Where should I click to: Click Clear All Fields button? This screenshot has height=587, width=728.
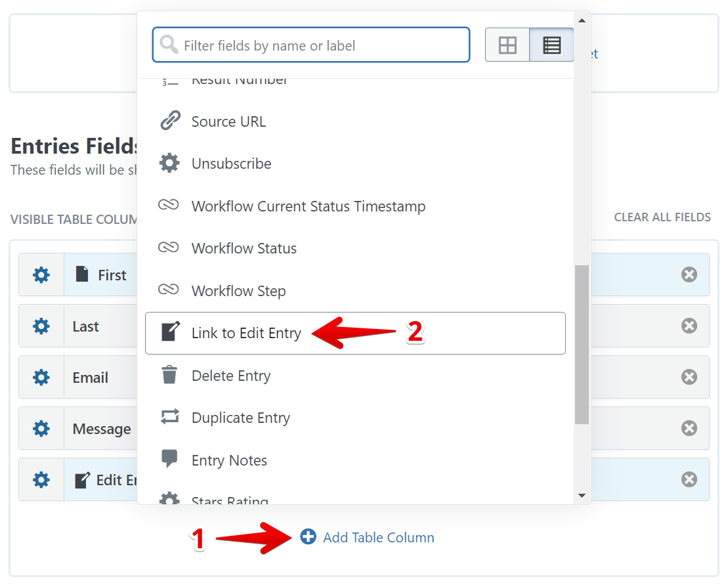click(662, 217)
